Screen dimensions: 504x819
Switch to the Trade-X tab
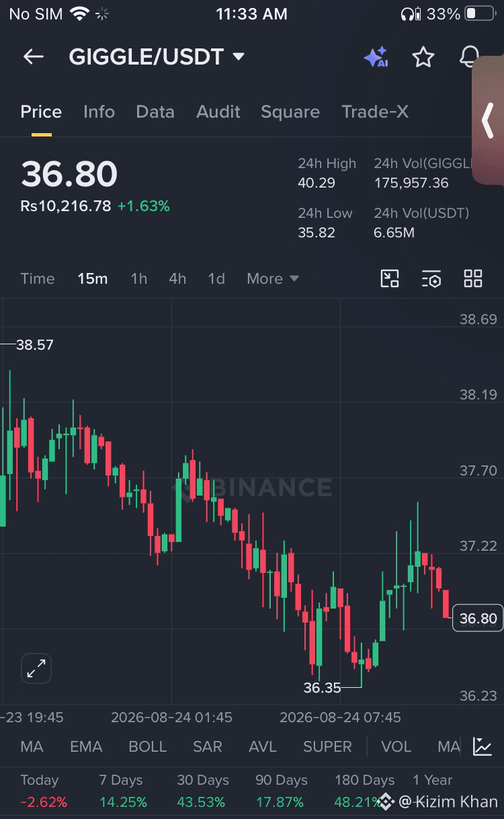point(375,112)
